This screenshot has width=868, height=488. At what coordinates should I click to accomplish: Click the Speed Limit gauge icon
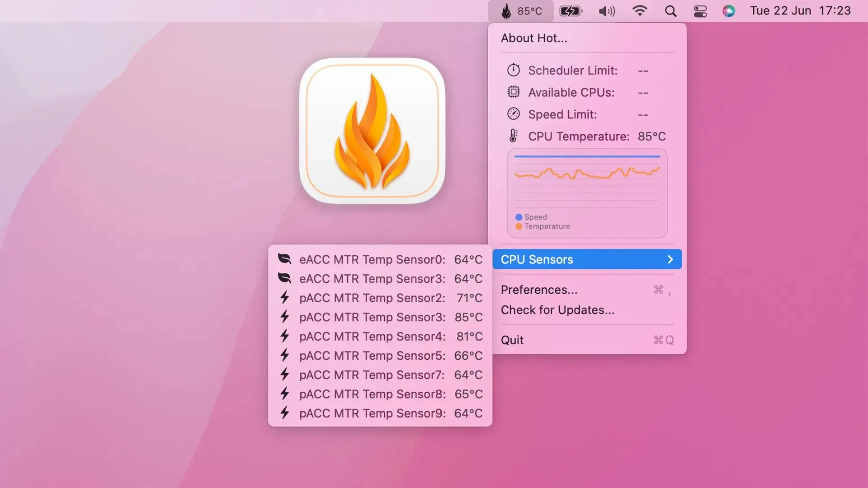pyautogui.click(x=514, y=114)
